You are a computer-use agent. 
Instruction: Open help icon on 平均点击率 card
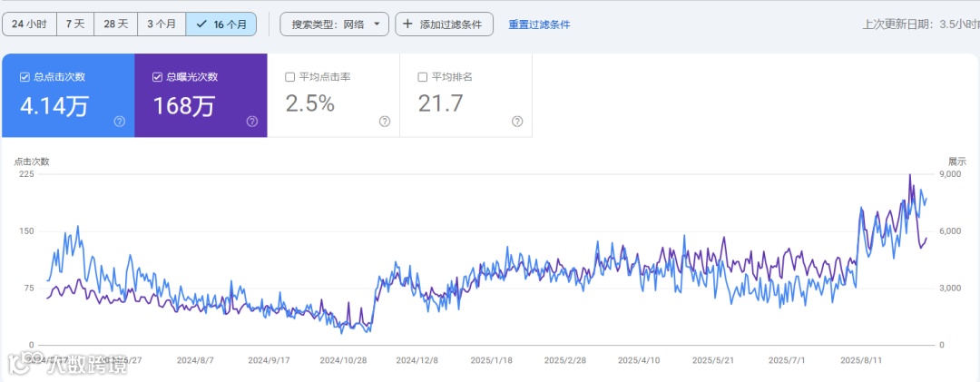pos(385,122)
